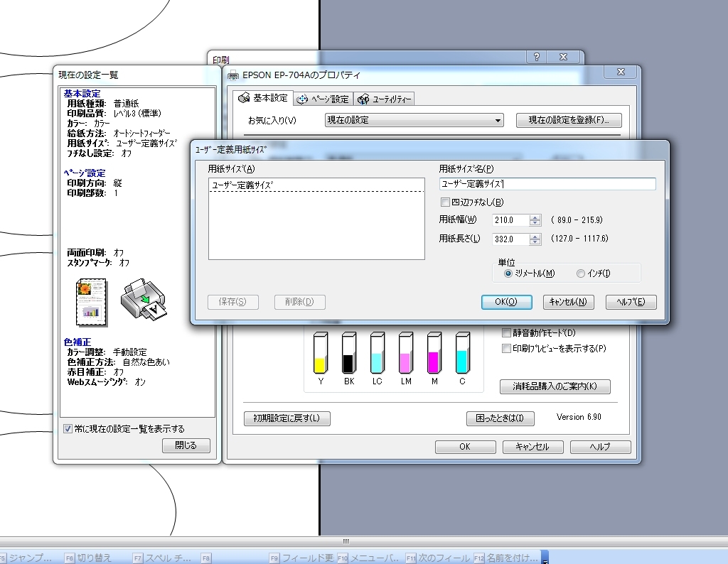Screen dimensions: 728x564
Task: Click F6 切り替え function key button
Action: click(x=88, y=558)
